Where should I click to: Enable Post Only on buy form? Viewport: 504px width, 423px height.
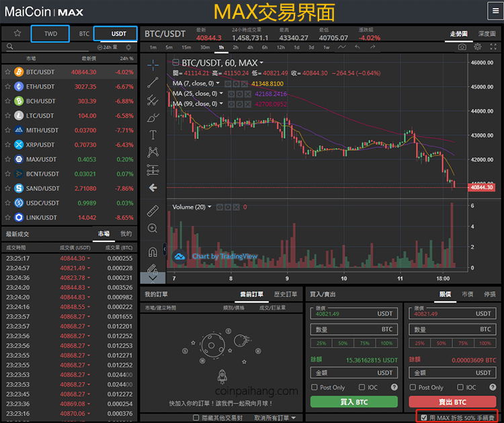coord(314,387)
